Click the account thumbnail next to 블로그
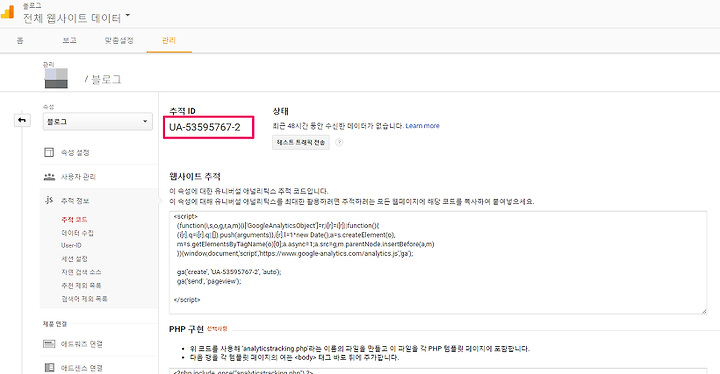720x374 pixels. click(x=56, y=78)
